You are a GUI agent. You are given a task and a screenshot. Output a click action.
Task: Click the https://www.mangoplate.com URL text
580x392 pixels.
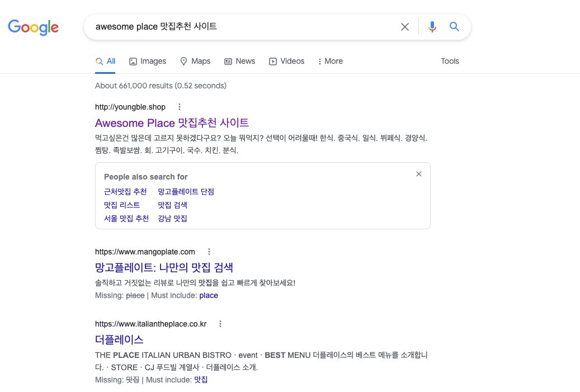coord(145,252)
